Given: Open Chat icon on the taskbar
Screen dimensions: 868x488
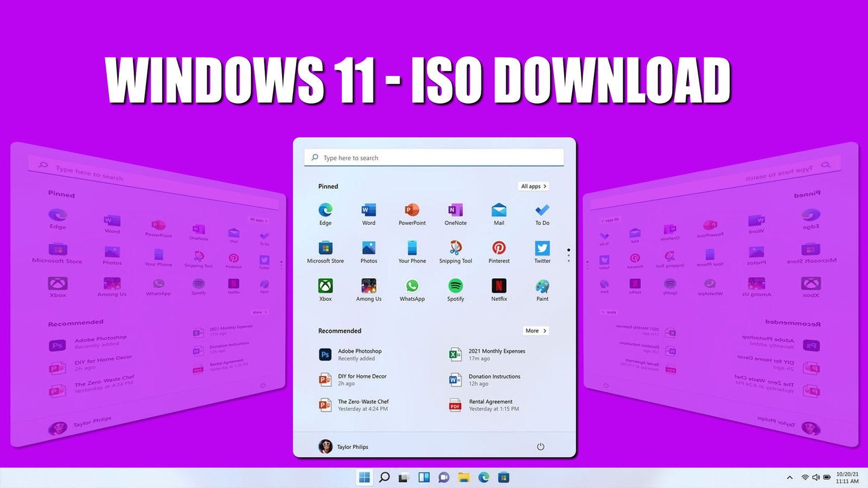Looking at the screenshot, I should coord(444,477).
